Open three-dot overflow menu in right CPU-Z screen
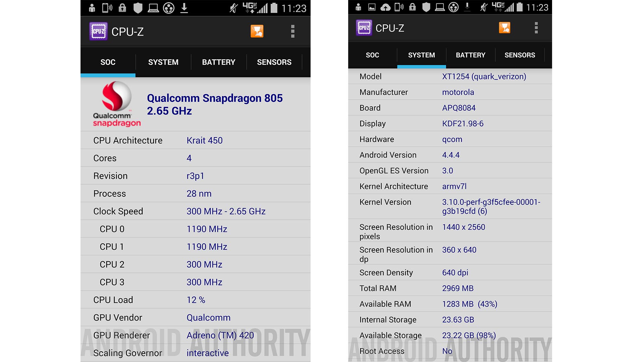 pos(536,28)
